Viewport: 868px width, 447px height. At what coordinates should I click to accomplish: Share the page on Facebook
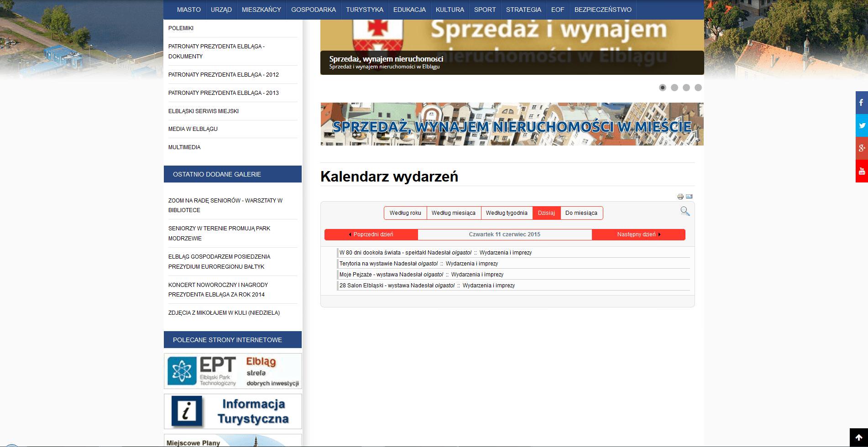[862, 103]
